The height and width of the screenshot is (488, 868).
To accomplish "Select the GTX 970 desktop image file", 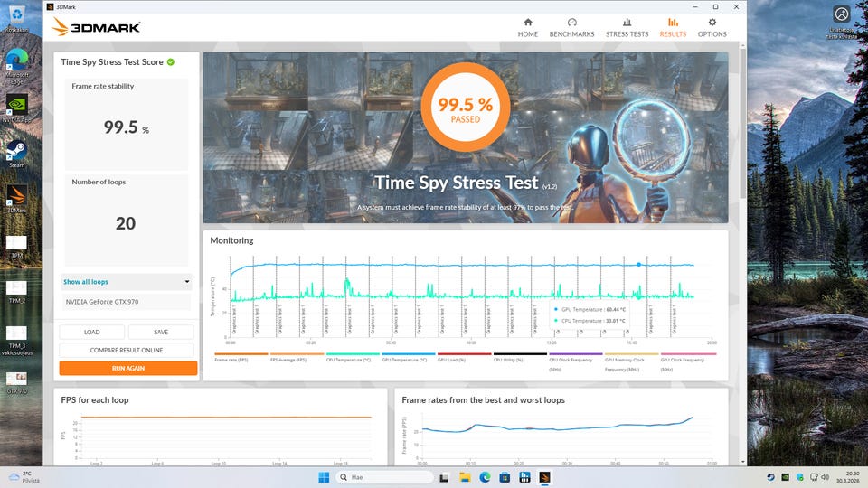I will pyautogui.click(x=16, y=382).
